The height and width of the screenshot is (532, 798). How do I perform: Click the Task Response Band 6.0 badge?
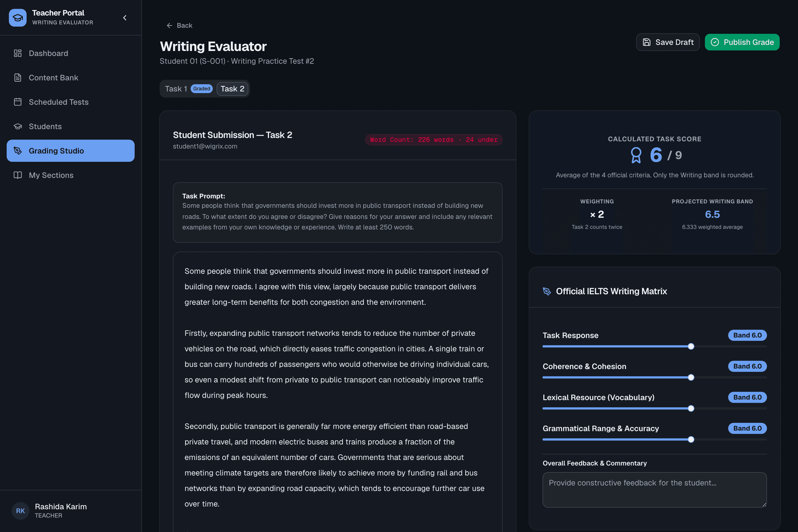(x=747, y=335)
